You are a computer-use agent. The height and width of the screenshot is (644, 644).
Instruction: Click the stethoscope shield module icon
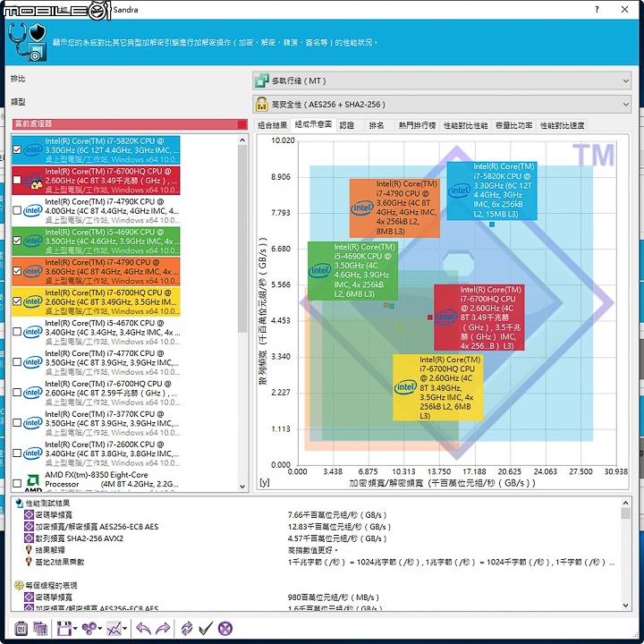(x=28, y=42)
